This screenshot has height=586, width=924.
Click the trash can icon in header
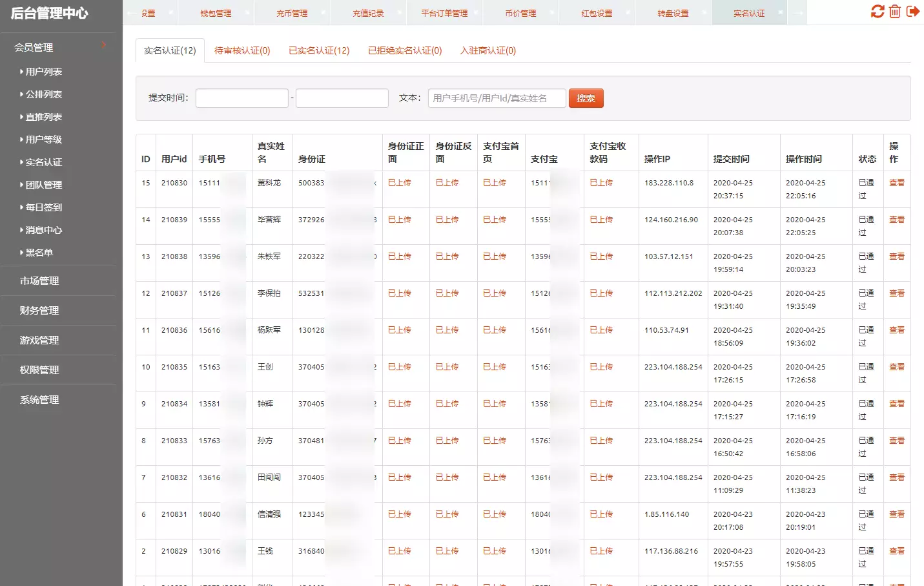tap(895, 12)
